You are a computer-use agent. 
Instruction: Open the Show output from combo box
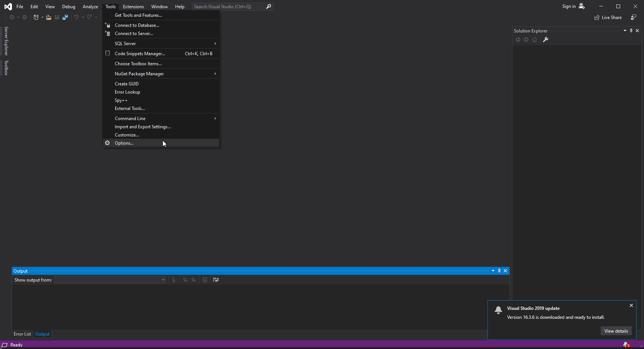110,280
